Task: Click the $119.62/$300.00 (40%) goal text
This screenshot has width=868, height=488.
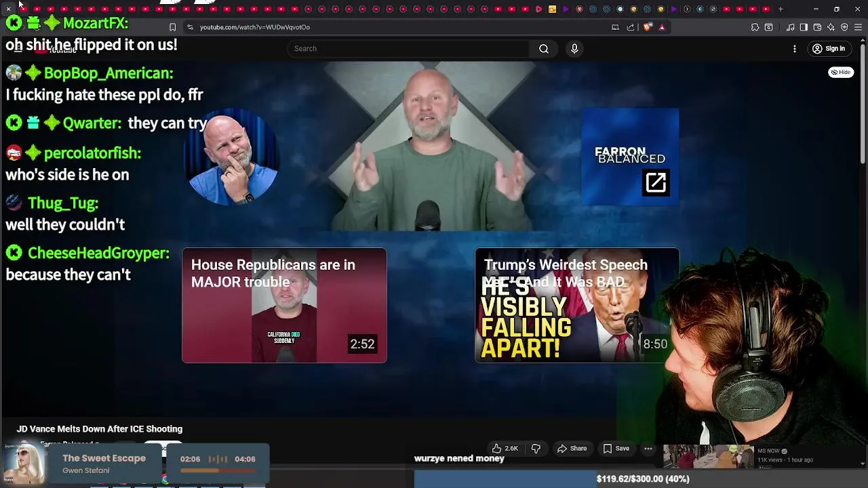Action: coord(643,479)
